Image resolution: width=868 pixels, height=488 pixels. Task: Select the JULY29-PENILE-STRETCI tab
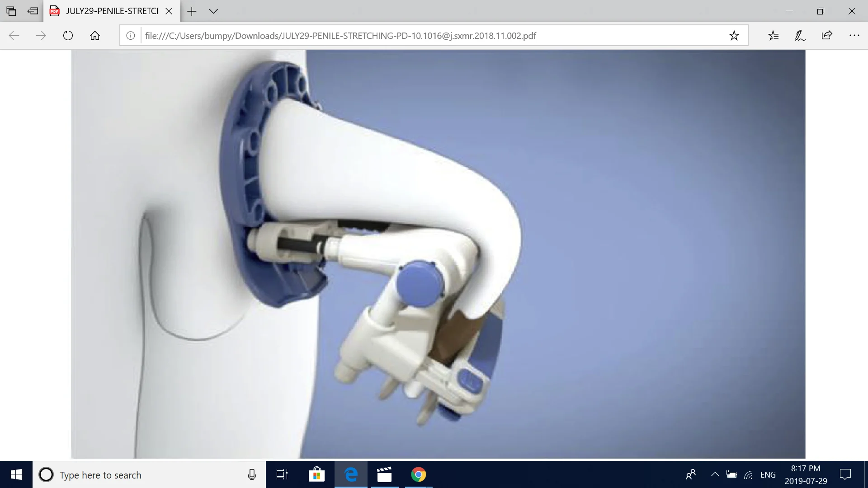pyautogui.click(x=112, y=11)
